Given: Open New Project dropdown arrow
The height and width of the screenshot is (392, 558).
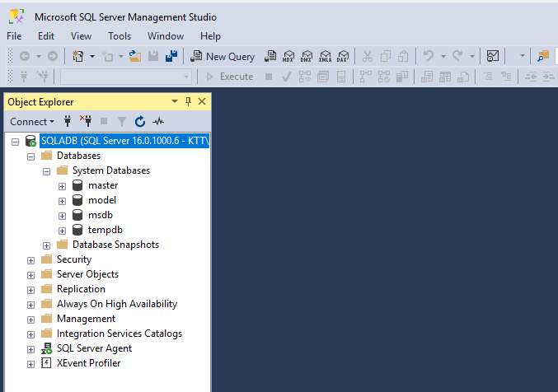Looking at the screenshot, I should click(92, 56).
